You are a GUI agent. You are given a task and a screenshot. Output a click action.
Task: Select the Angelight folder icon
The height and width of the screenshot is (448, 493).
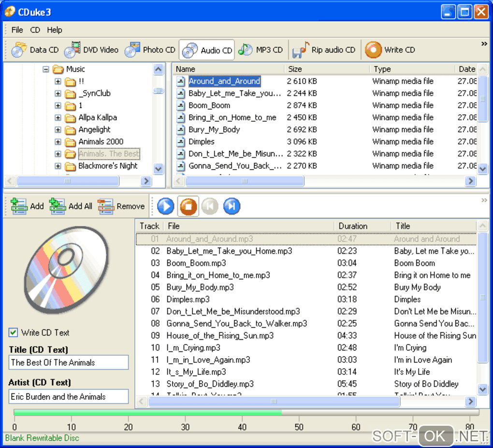[70, 130]
